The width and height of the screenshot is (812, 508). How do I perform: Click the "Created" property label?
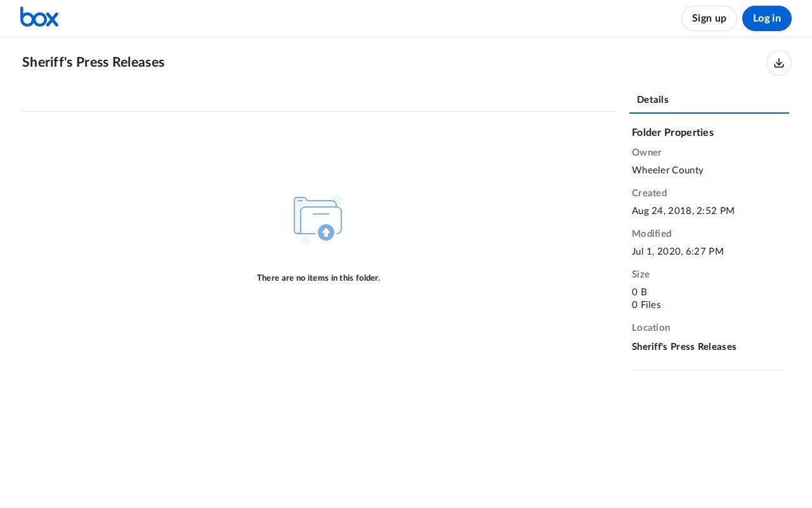tap(649, 193)
